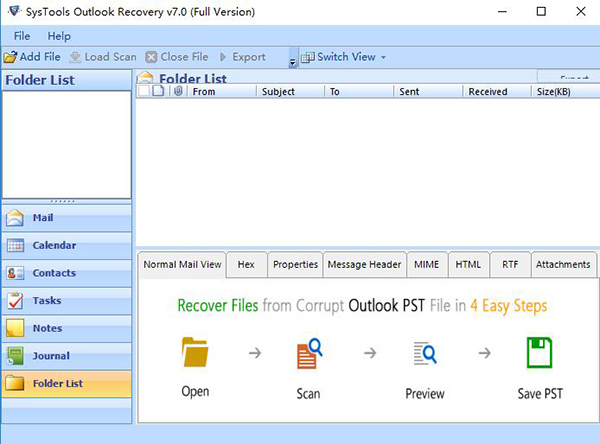Screen dimensions: 600x444
Task: Open the File menu
Action: pyautogui.click(x=22, y=36)
